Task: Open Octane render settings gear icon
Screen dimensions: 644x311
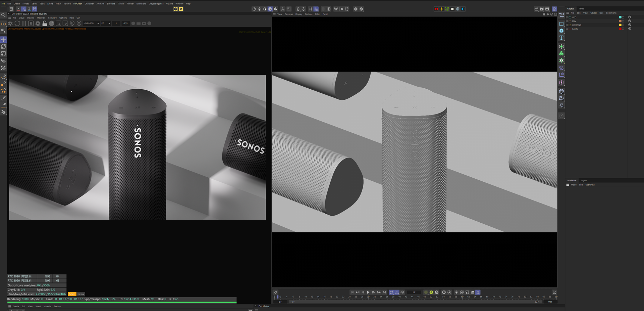Action: 38,24
